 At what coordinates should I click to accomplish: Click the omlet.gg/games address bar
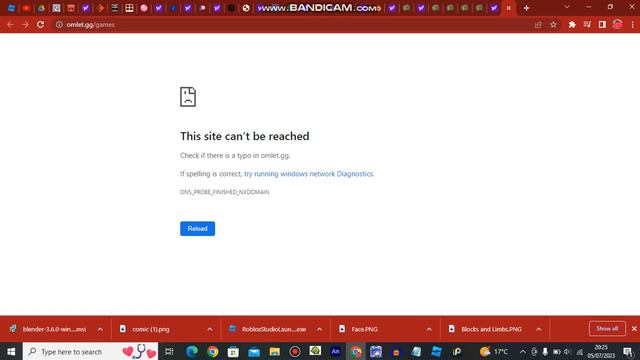coord(294,24)
